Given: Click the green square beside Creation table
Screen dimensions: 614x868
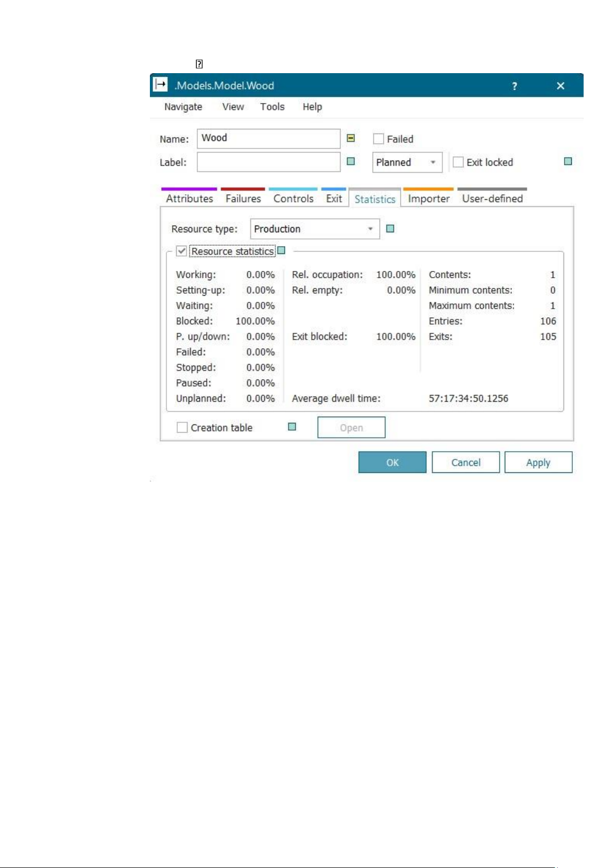Looking at the screenshot, I should tap(292, 427).
